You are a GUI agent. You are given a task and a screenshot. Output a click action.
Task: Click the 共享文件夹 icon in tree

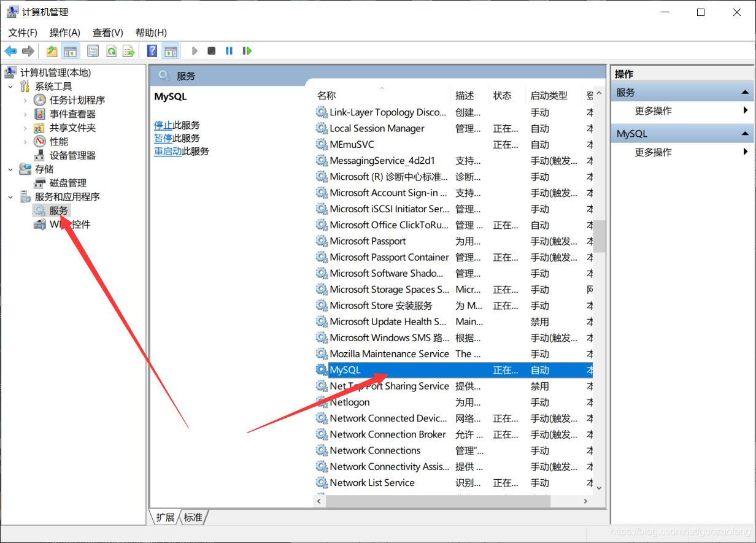(40, 128)
